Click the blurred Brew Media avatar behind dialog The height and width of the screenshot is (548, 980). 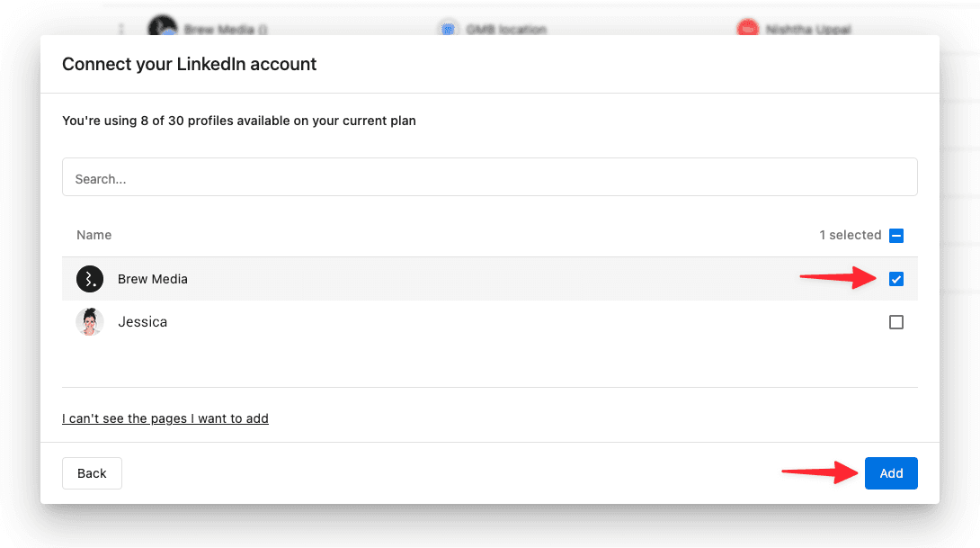(x=163, y=26)
